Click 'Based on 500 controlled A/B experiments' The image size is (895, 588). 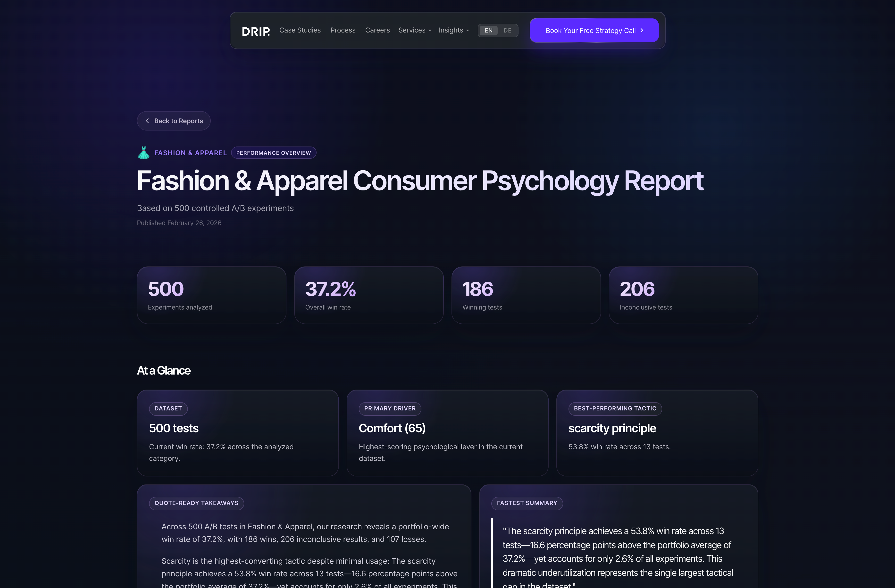tap(216, 208)
